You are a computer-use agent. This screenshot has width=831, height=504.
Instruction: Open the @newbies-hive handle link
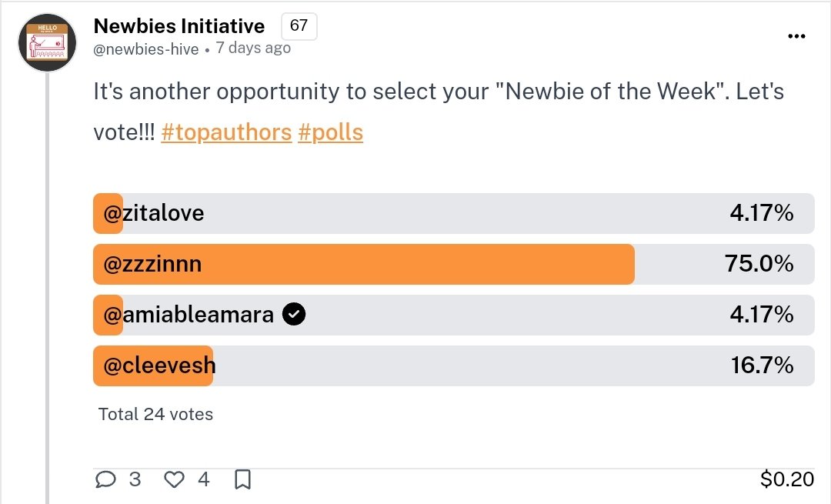[146, 49]
